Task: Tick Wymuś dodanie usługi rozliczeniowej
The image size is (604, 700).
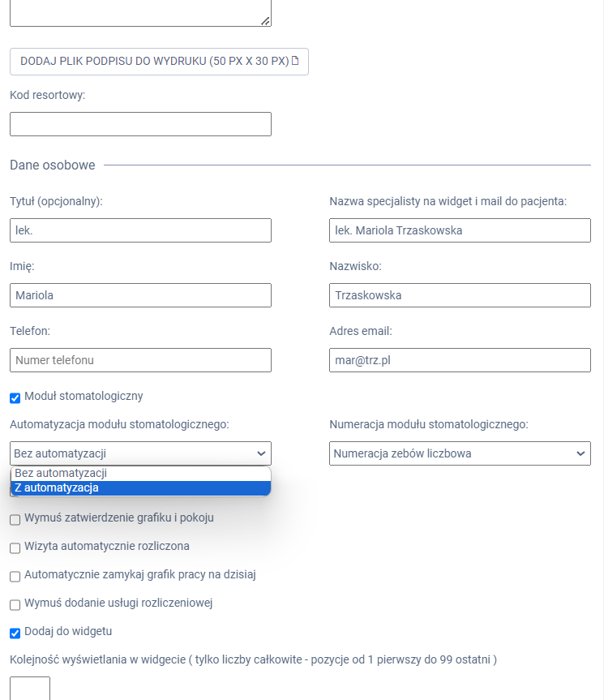Action: [15, 605]
